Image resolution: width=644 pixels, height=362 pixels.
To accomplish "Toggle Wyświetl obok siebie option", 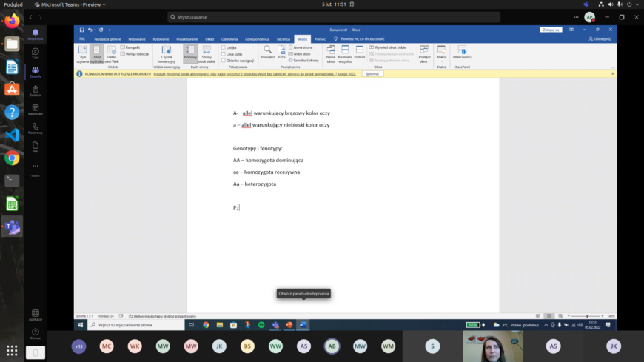I will tap(387, 47).
